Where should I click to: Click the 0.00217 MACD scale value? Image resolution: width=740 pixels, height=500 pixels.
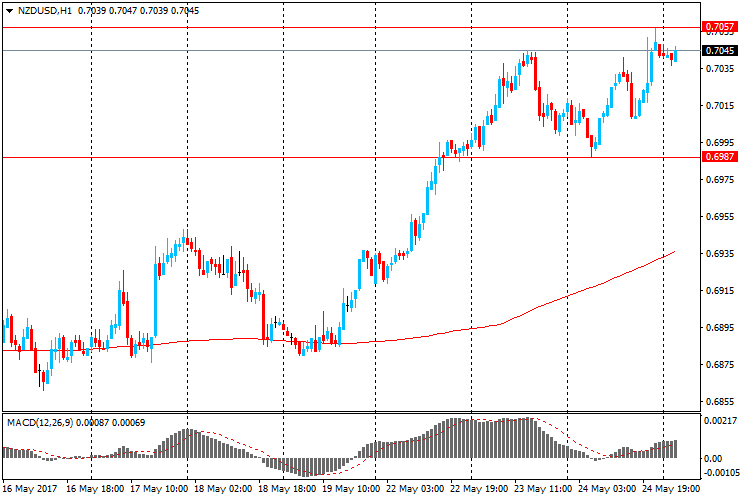click(720, 421)
